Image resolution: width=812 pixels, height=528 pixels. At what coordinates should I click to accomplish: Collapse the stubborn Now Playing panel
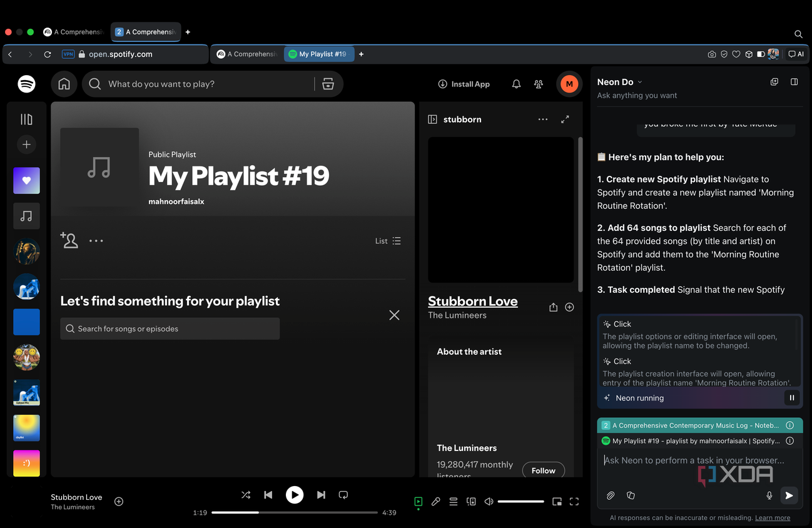coord(432,119)
